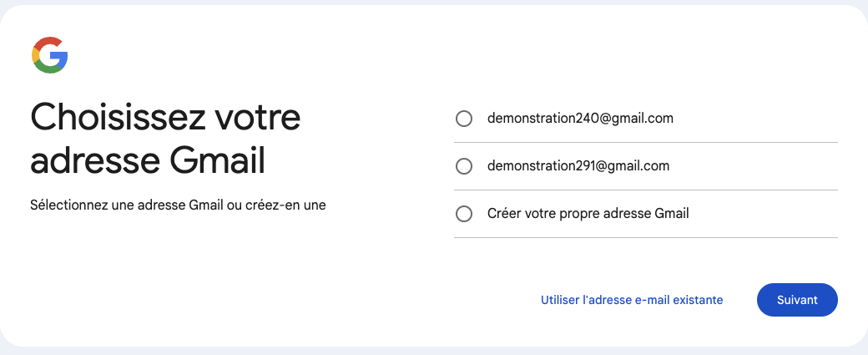
Task: Click the "Choisissez votre adresse Gmail" heading
Action: point(165,139)
